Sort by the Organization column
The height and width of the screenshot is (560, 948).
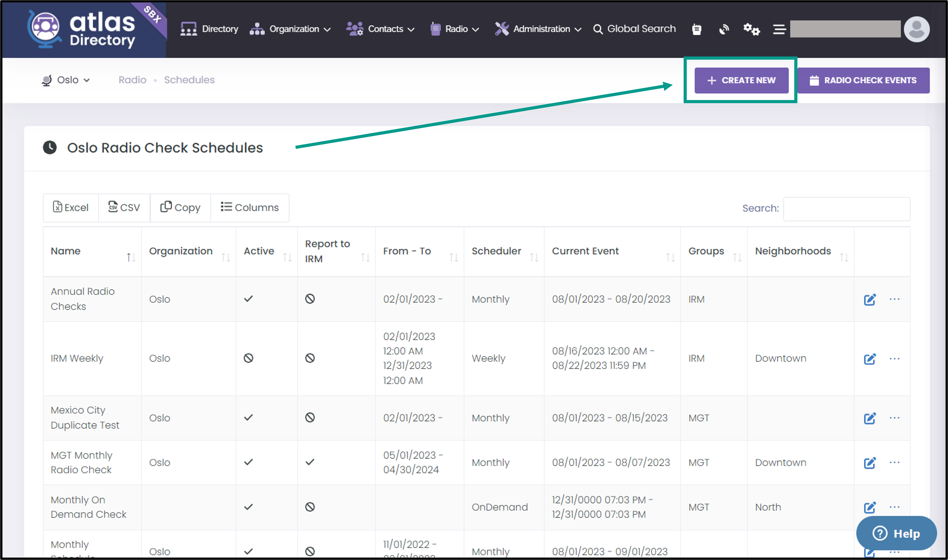pos(188,251)
